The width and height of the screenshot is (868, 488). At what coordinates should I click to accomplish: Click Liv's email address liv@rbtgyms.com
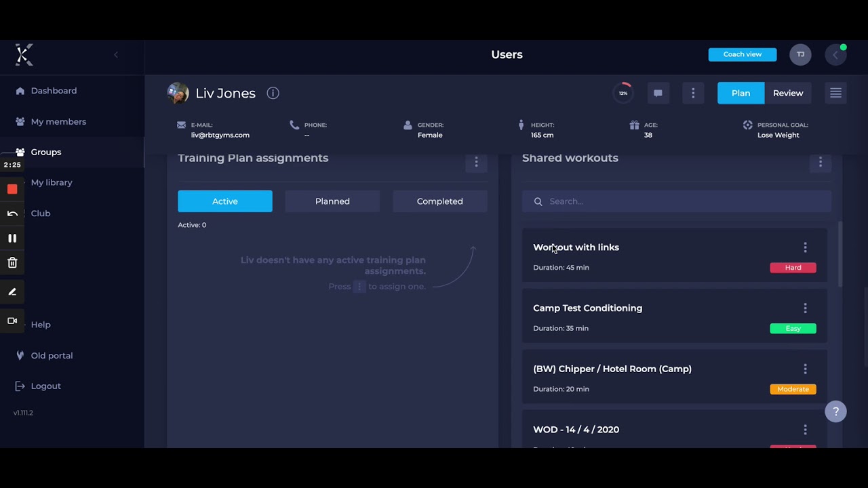coord(220,135)
